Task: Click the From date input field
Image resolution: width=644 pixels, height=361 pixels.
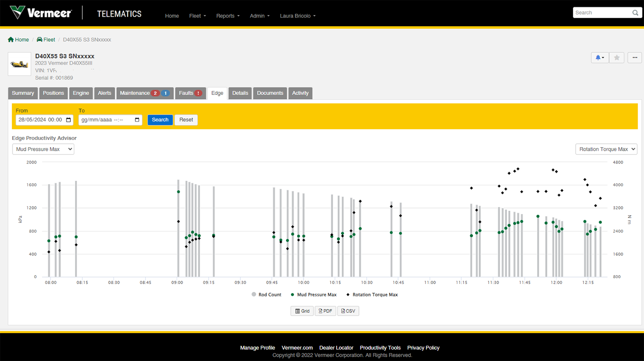Action: [x=44, y=120]
